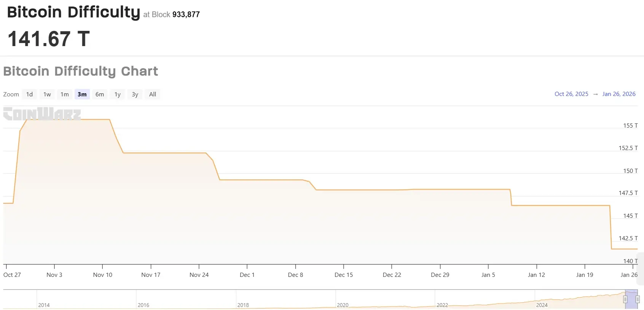Select the 3y zoom range
This screenshot has height=310, width=644.
pos(135,94)
